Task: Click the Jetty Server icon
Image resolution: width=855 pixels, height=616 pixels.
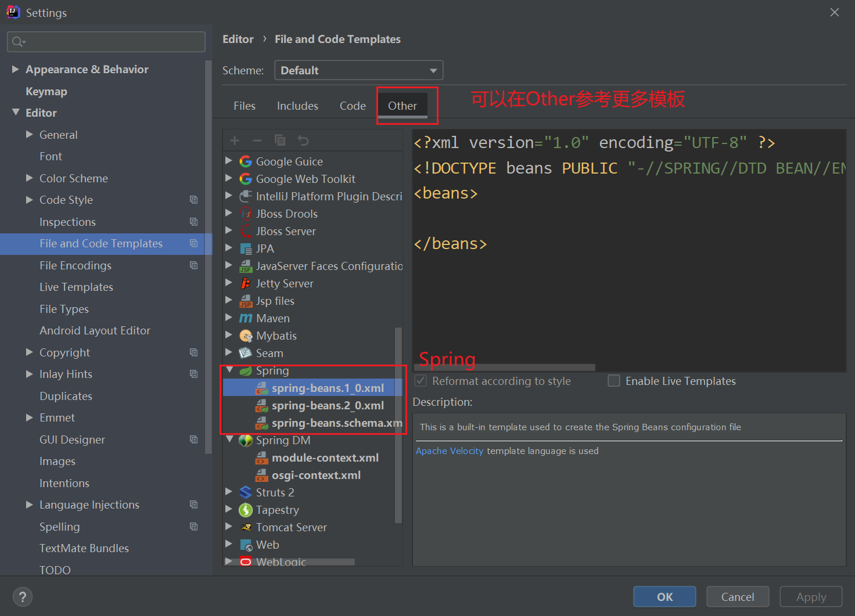Action: 246,283
